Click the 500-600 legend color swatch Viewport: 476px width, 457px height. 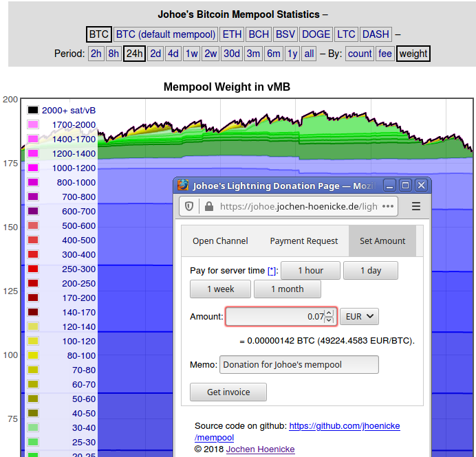click(x=33, y=225)
